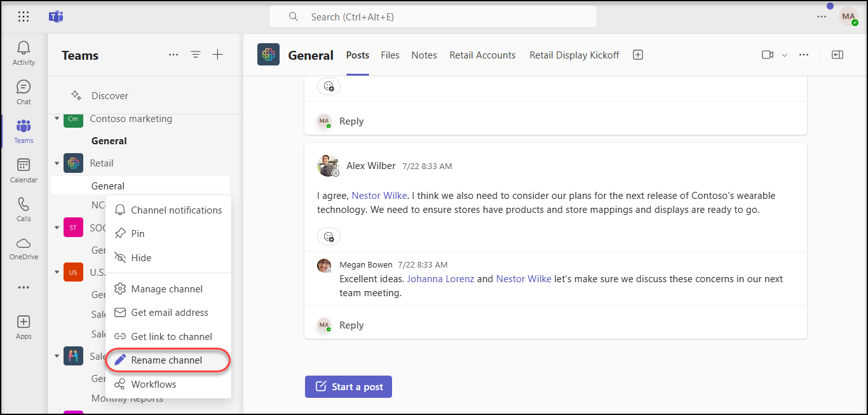Screen dimensions: 868x415
Task: Open Chat in the left rail
Action: (x=24, y=88)
